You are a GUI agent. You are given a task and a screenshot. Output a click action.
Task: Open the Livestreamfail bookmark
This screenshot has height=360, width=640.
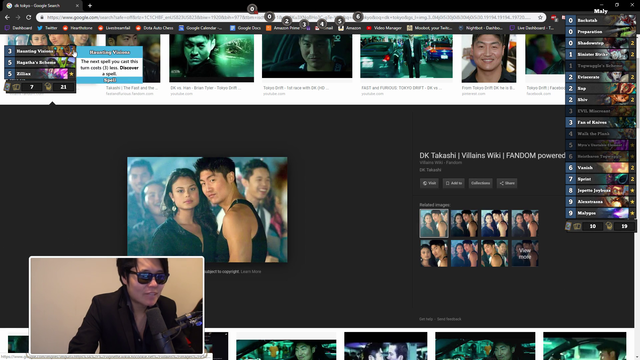(x=114, y=28)
